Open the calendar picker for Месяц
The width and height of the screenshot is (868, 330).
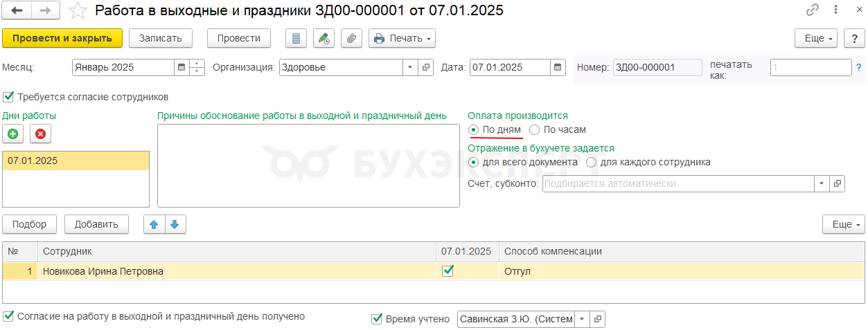click(x=181, y=67)
